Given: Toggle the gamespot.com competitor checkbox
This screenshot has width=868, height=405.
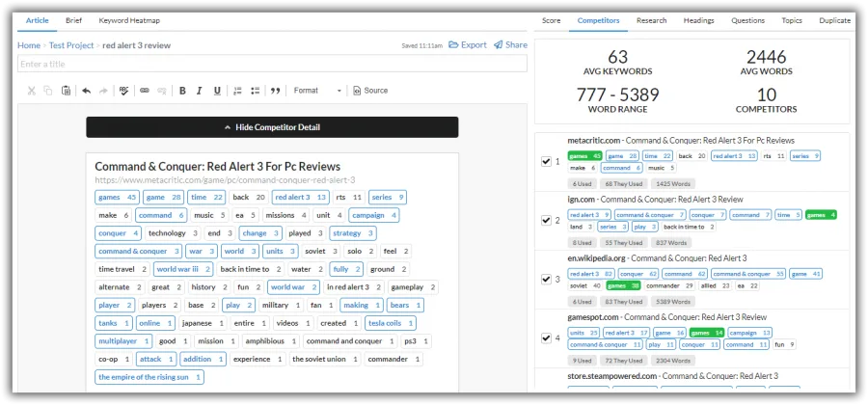Looking at the screenshot, I should point(546,338).
